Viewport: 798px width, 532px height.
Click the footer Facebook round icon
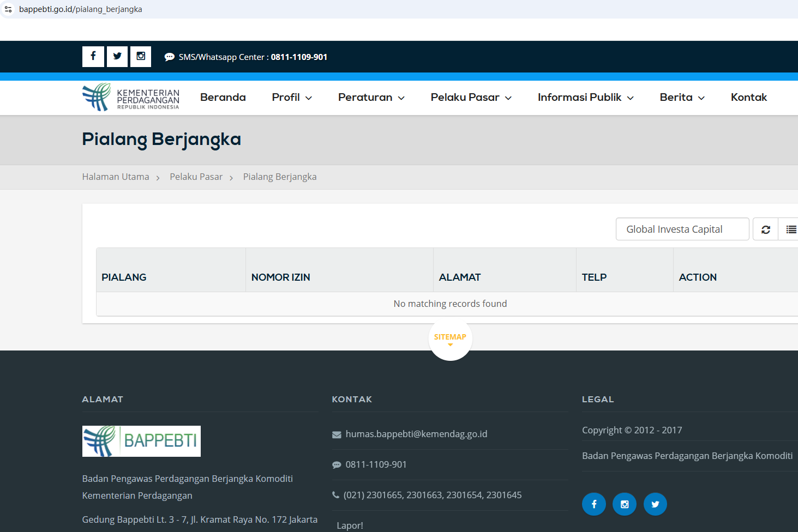[594, 504]
